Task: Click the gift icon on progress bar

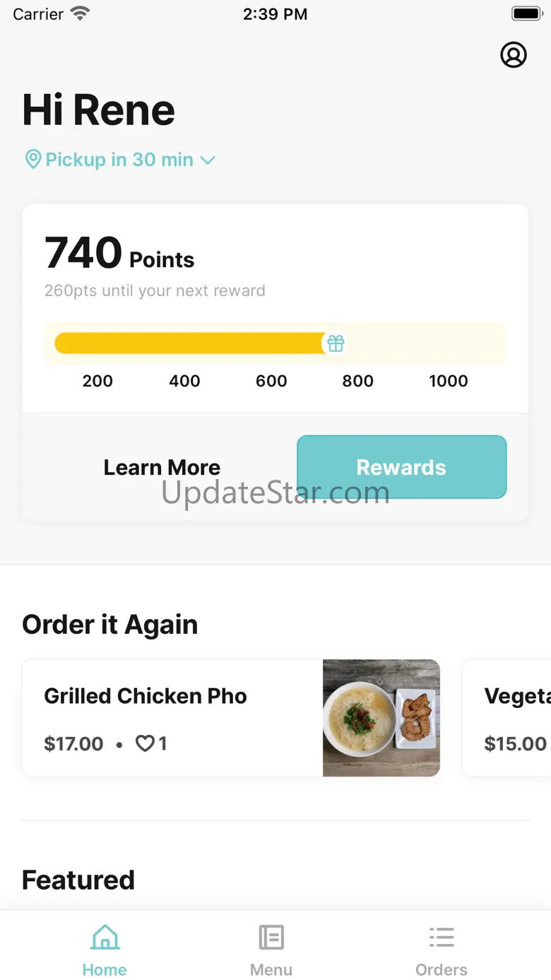Action: (336, 344)
